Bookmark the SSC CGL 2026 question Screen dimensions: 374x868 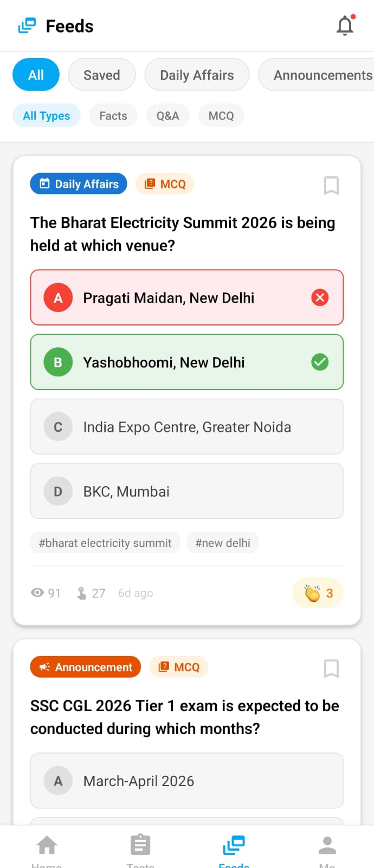tap(331, 668)
